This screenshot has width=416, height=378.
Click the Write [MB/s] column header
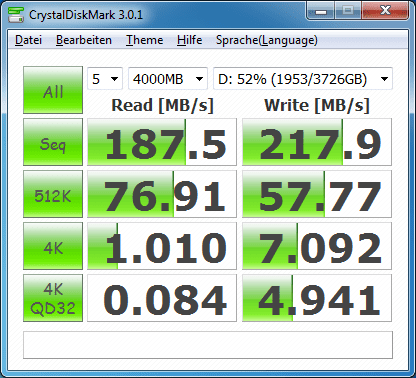point(317,105)
